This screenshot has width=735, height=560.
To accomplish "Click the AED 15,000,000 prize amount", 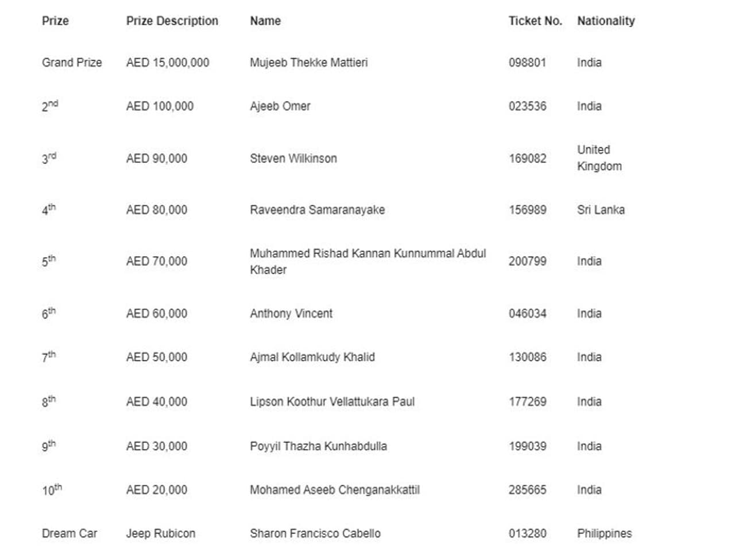I will pyautogui.click(x=168, y=63).
